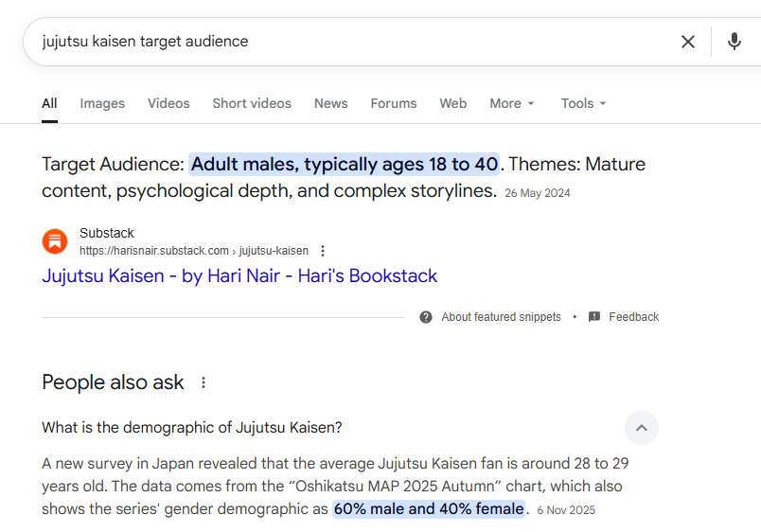This screenshot has width=761, height=532.
Task: Click the highlighted '60% male and 40% female' text
Action: [429, 508]
